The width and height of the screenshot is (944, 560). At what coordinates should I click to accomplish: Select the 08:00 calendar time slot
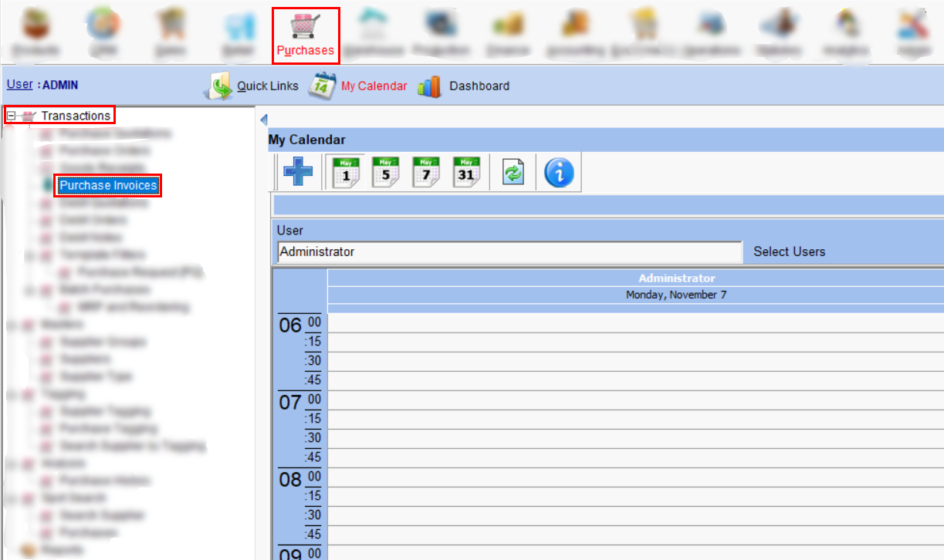click(633, 477)
